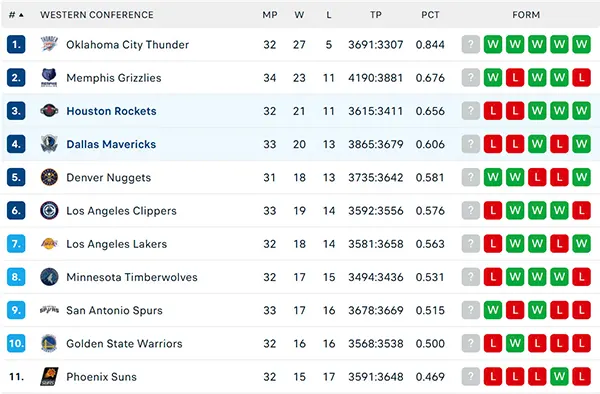Click the Los Angeles Clippers logo

(49, 211)
